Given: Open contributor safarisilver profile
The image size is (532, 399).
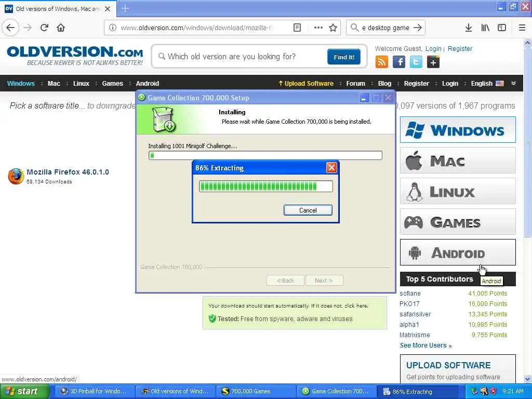Looking at the screenshot, I should 415,314.
